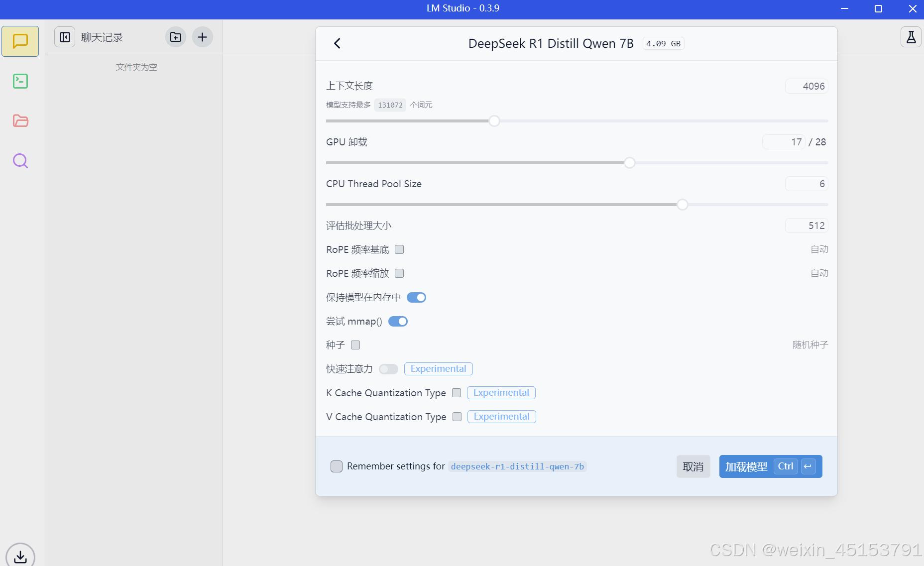Click the 聊天记录 chat history label
Screen dimensions: 924x566
(102, 37)
